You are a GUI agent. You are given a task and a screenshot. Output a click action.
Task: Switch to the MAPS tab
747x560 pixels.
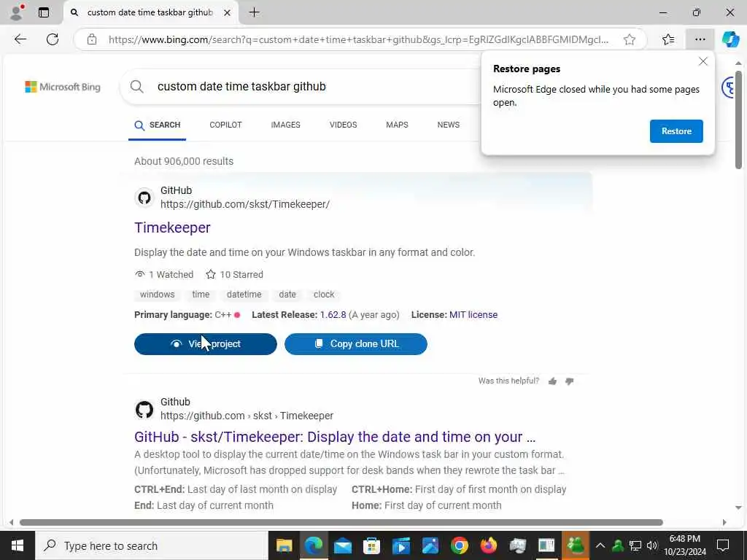pyautogui.click(x=397, y=125)
